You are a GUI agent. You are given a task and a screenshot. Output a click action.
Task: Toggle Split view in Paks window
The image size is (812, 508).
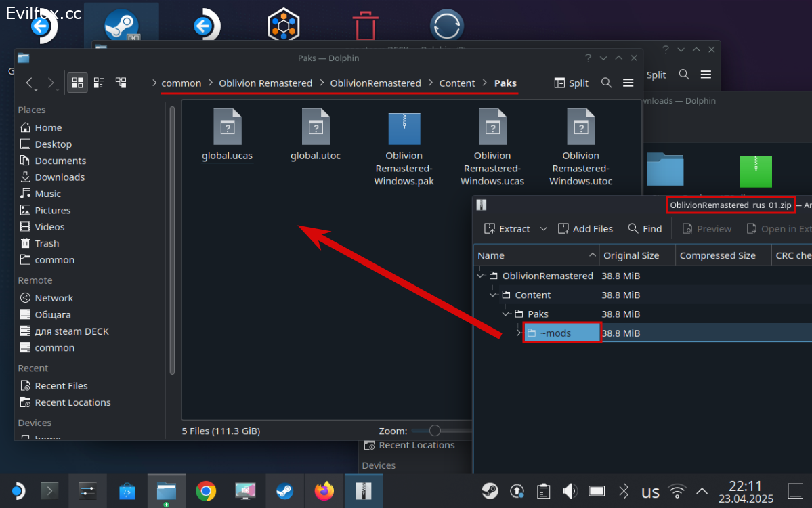[571, 83]
